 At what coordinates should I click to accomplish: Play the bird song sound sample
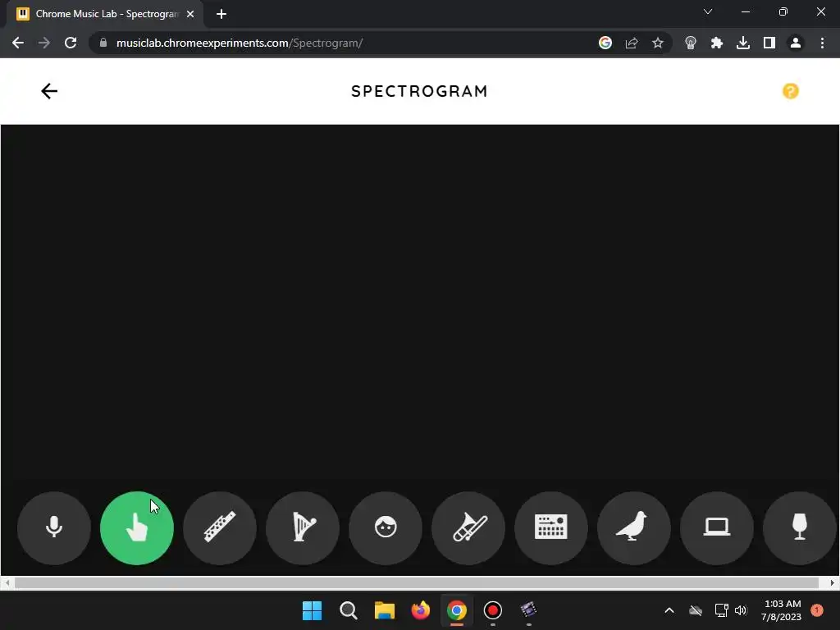(x=634, y=527)
